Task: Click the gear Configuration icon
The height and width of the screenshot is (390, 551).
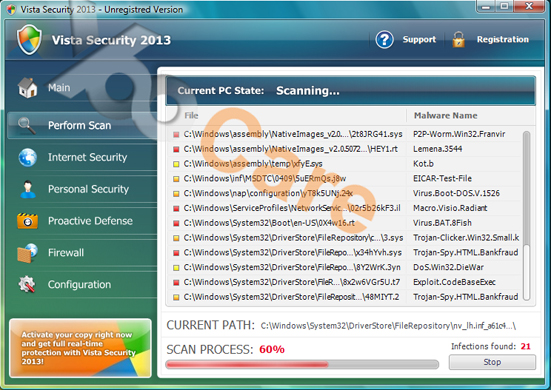Action: pos(27,284)
